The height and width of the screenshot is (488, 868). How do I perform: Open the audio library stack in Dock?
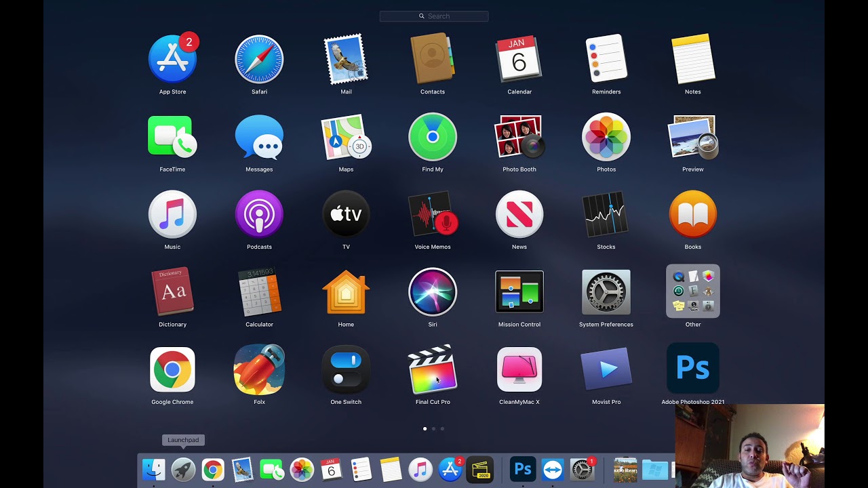point(625,470)
